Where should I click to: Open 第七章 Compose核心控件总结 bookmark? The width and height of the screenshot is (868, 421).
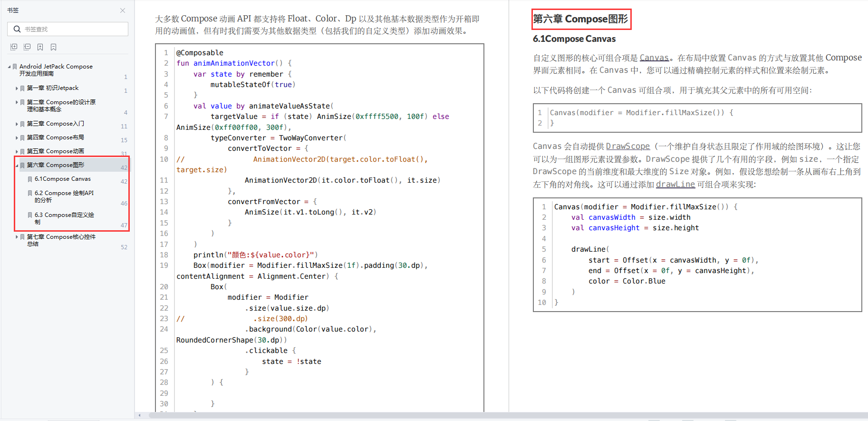[x=61, y=240]
